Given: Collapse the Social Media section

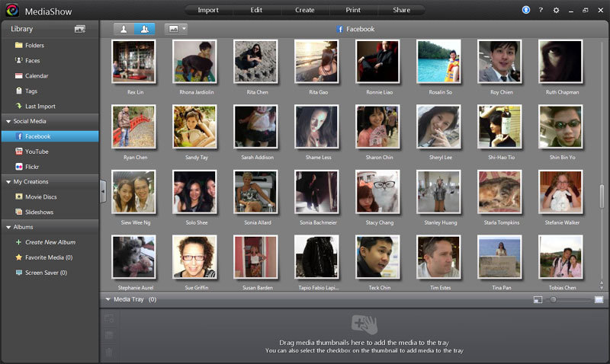Looking at the screenshot, I should [x=8, y=122].
